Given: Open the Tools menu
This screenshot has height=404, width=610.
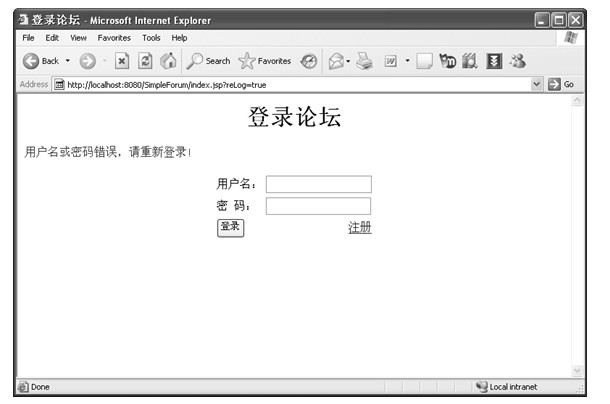Looking at the screenshot, I should (x=151, y=38).
